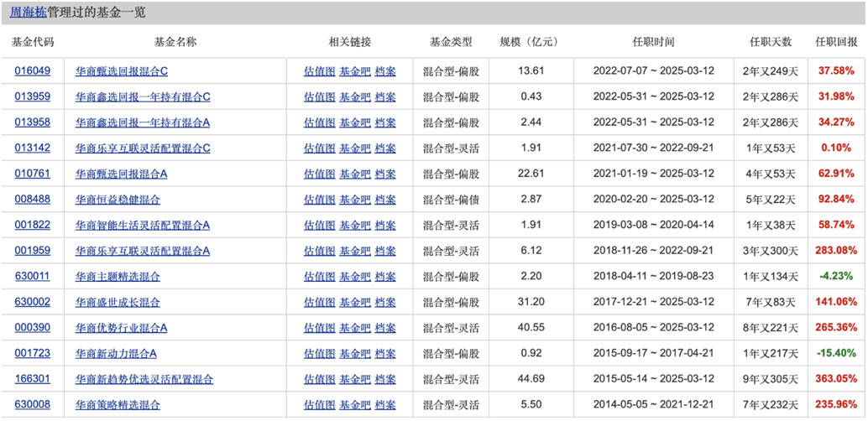Select the 283.08% return value

pos(836,251)
